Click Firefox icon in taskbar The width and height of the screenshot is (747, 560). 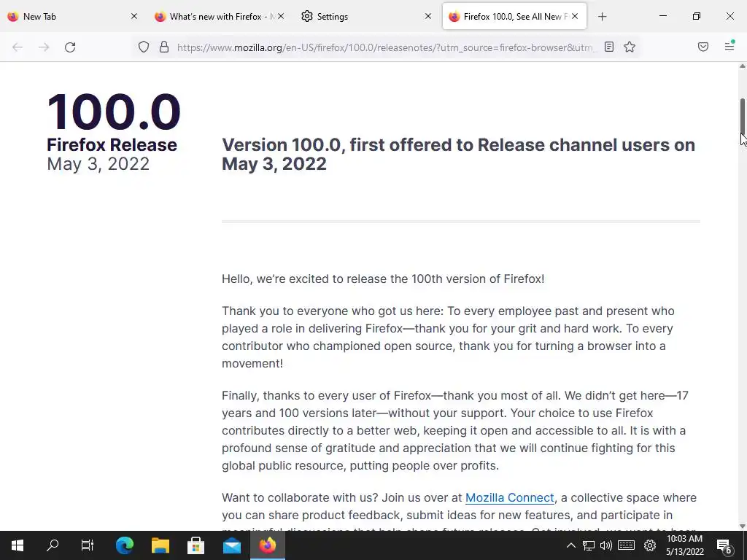point(267,545)
